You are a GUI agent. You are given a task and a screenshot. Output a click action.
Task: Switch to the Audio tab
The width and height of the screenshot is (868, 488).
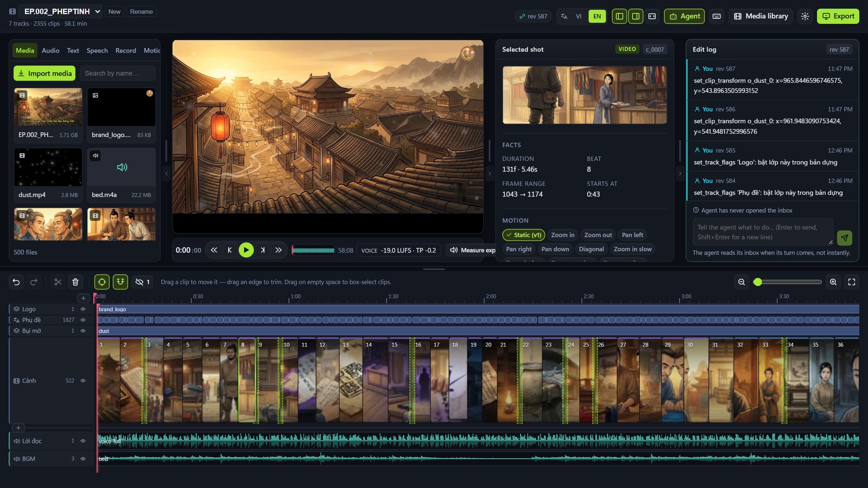(x=51, y=51)
